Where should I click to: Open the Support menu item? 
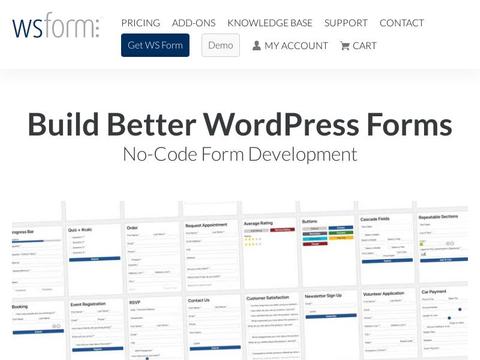346,23
